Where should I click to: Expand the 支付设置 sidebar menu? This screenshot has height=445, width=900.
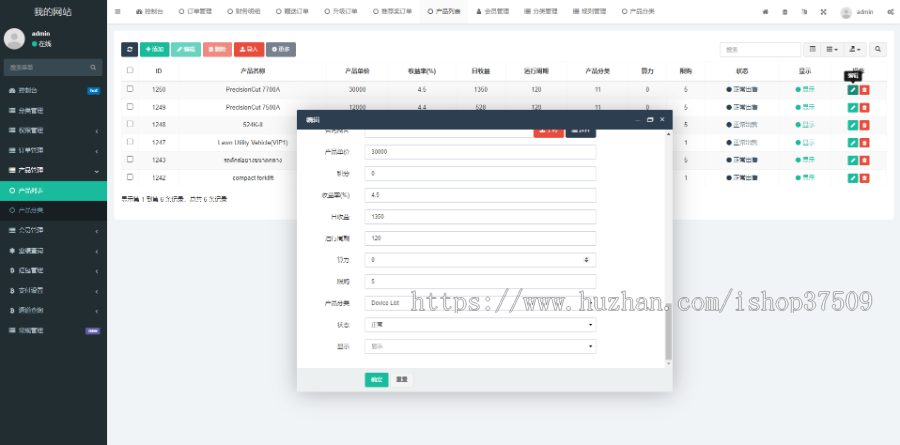pyautogui.click(x=53, y=291)
